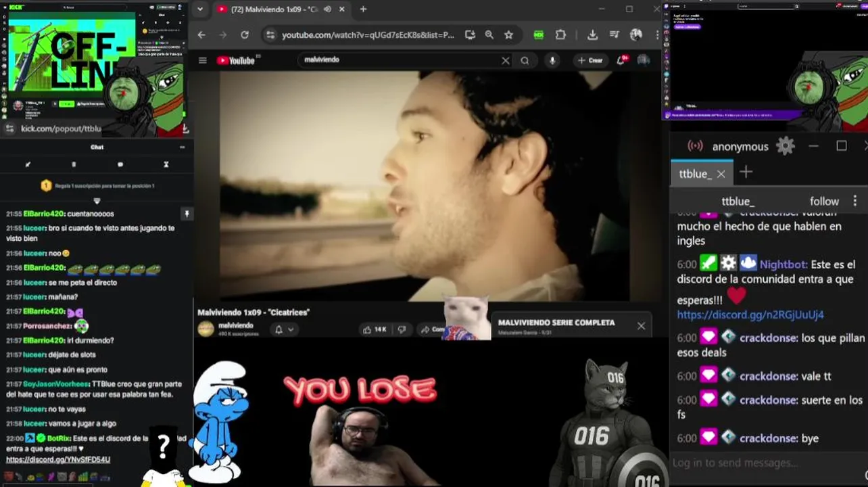The image size is (868, 487).
Task: Share the video with Compartir button
Action: [431, 329]
